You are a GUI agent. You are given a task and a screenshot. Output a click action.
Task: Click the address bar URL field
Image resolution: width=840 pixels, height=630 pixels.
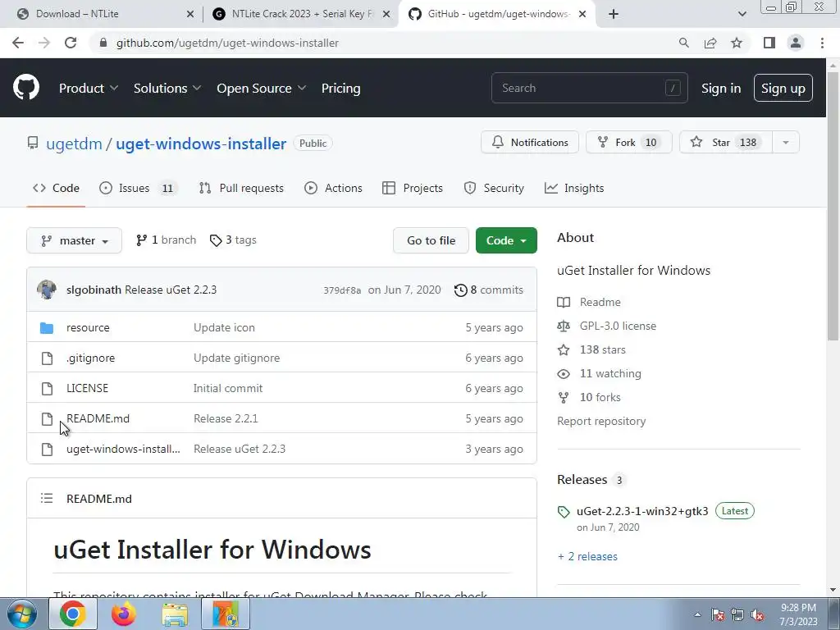click(x=386, y=43)
